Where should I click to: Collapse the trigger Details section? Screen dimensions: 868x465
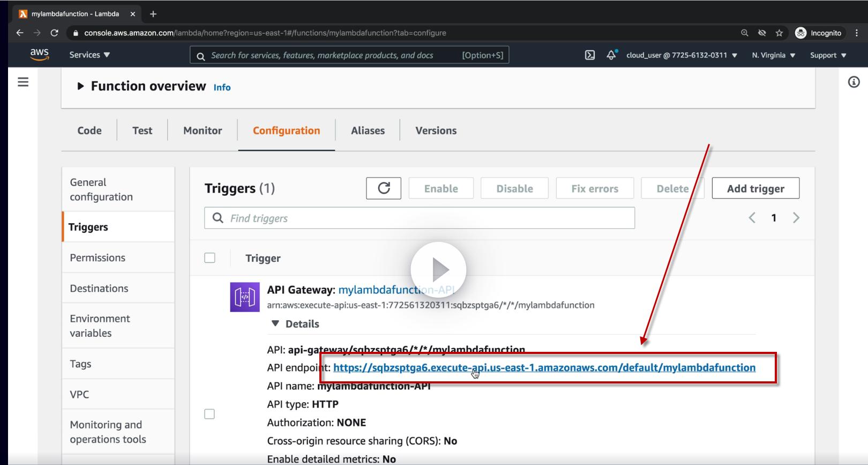pyautogui.click(x=275, y=323)
